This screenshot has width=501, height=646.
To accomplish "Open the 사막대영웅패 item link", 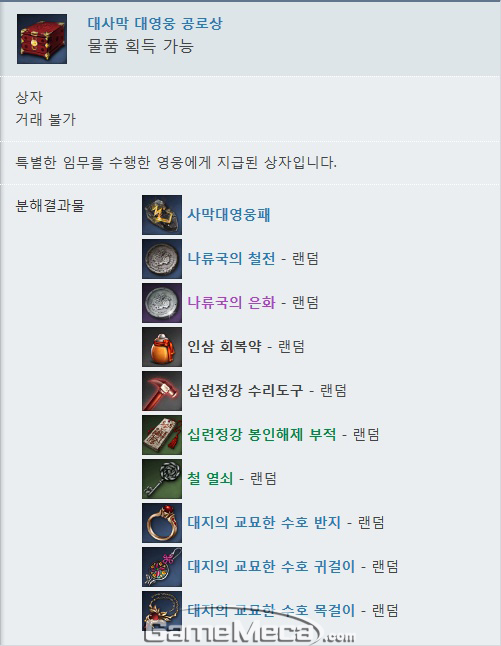I will coord(229,215).
